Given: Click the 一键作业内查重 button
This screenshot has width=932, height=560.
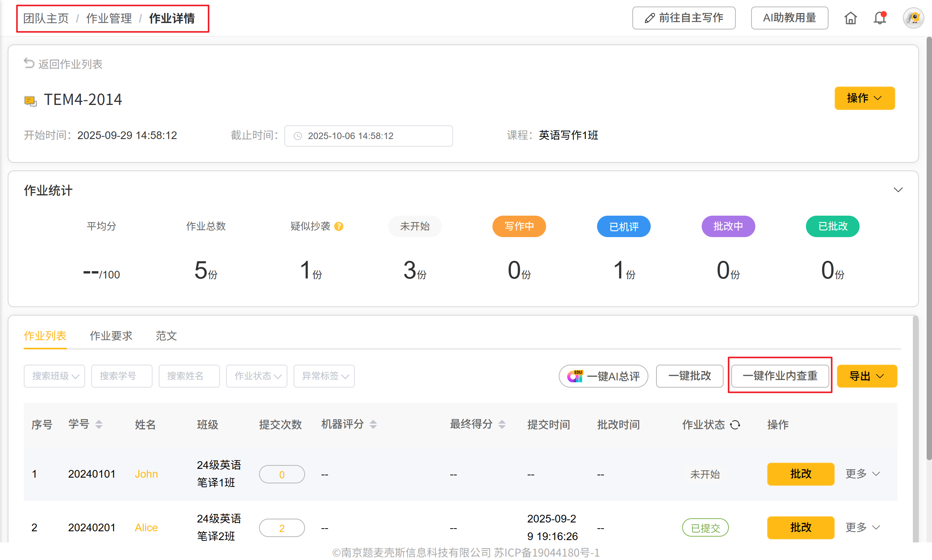Looking at the screenshot, I should point(780,376).
